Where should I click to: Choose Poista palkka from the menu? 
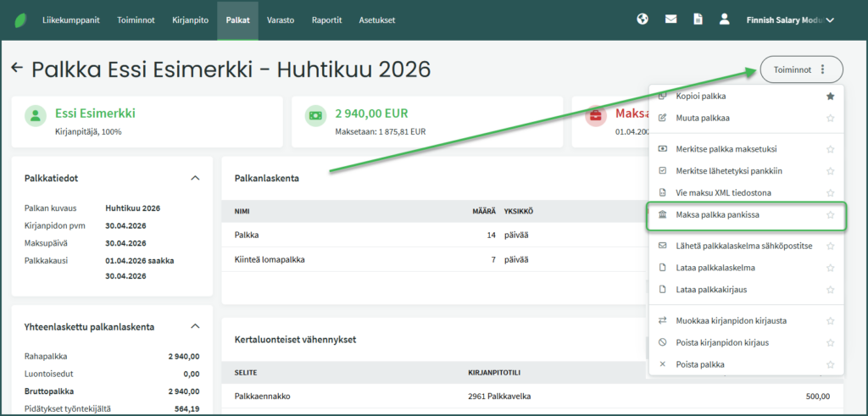[x=699, y=364]
